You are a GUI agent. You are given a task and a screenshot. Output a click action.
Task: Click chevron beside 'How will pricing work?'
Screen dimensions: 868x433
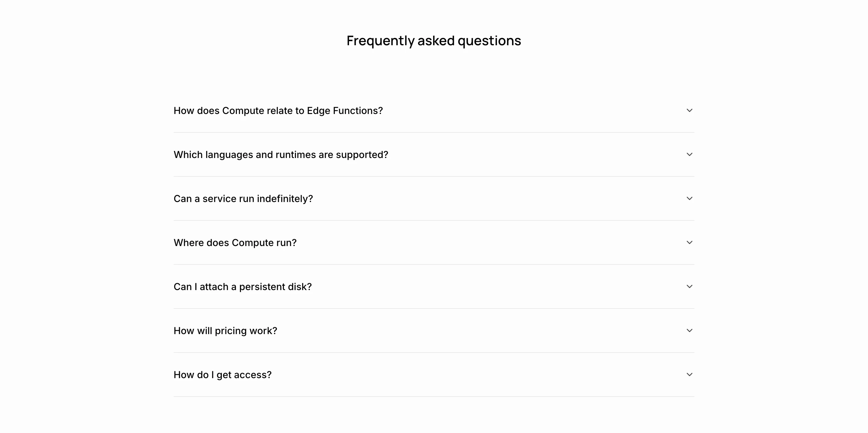pyautogui.click(x=689, y=330)
